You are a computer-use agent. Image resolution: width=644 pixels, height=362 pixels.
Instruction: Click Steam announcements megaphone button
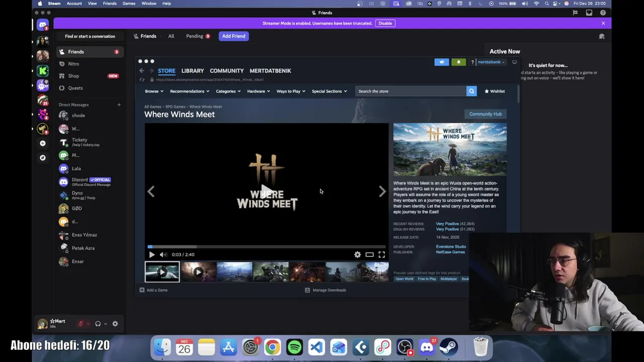442,62
